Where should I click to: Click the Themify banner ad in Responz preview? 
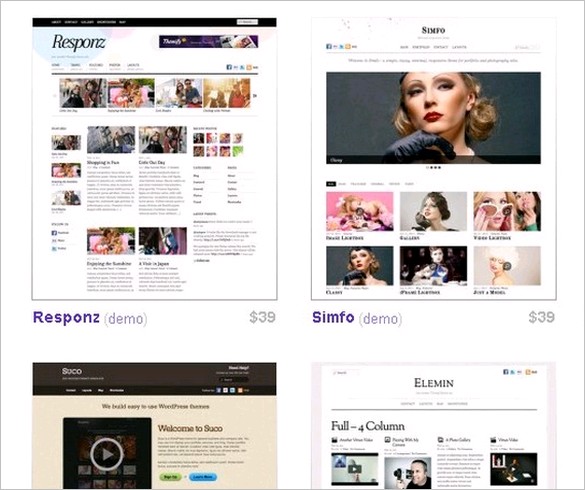click(209, 41)
